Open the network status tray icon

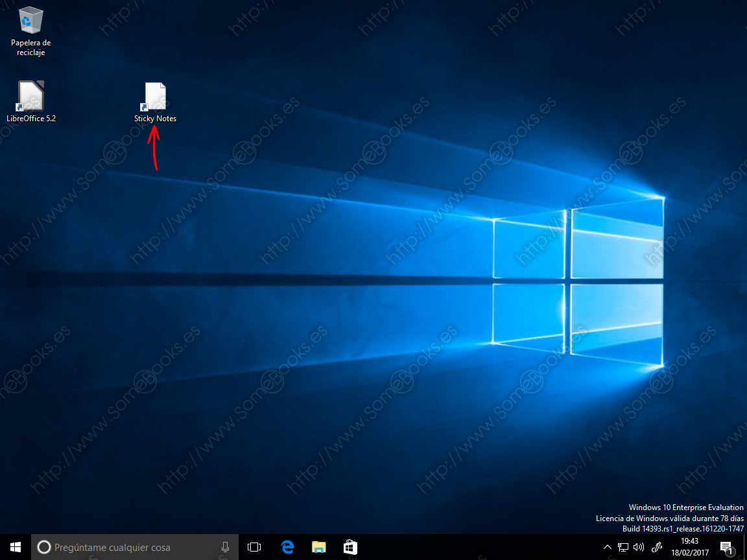pyautogui.click(x=623, y=547)
